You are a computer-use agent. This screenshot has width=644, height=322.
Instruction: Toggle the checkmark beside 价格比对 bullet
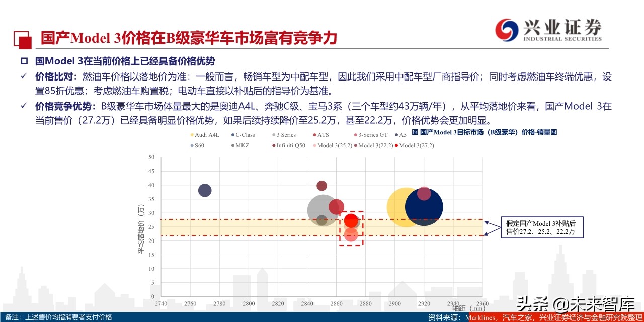click(24, 76)
